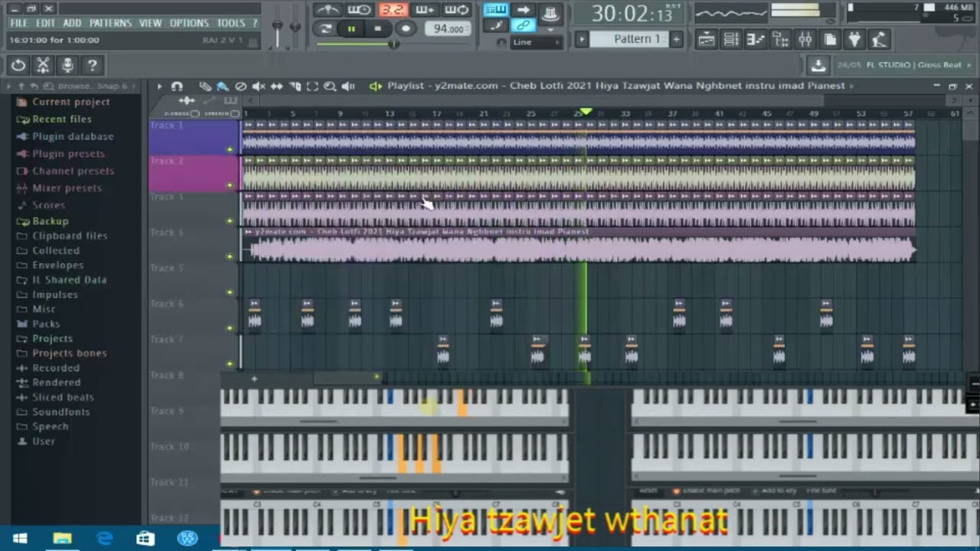Open the plugin picker icon
The image size is (980, 551).
(x=854, y=40)
